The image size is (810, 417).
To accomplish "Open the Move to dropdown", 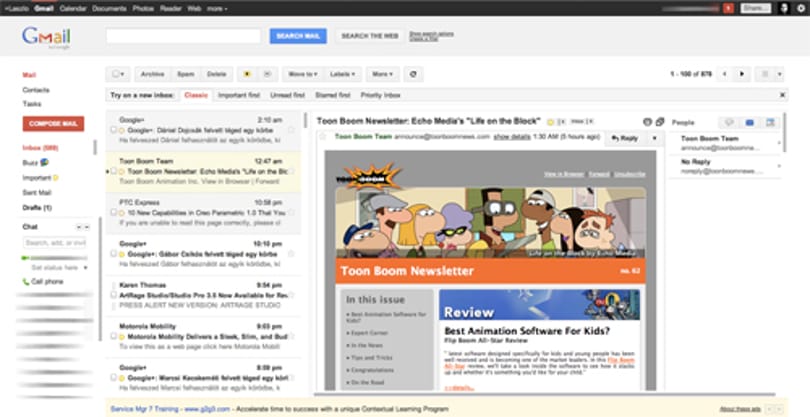I will point(303,74).
